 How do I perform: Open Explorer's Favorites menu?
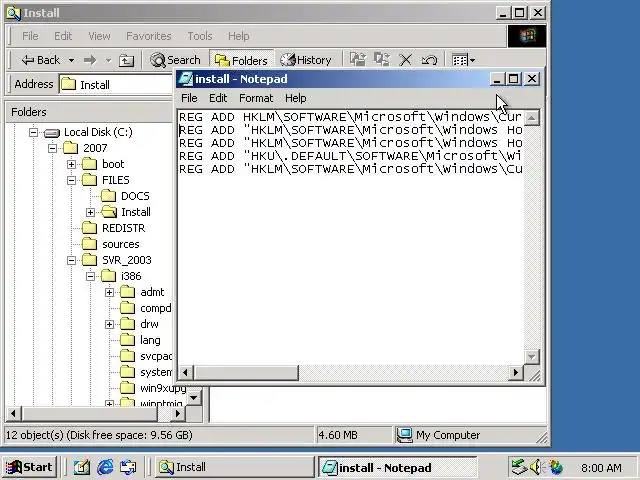tap(149, 36)
